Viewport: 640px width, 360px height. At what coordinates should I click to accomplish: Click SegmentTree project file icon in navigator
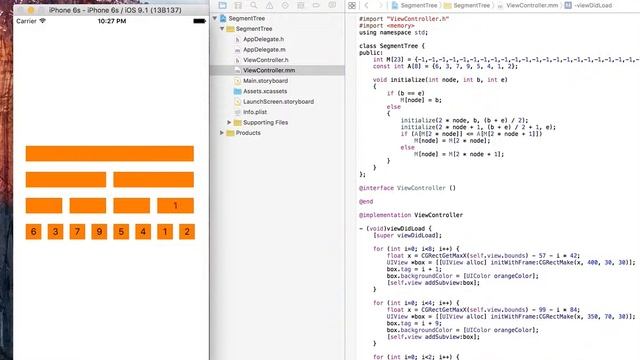click(223, 18)
